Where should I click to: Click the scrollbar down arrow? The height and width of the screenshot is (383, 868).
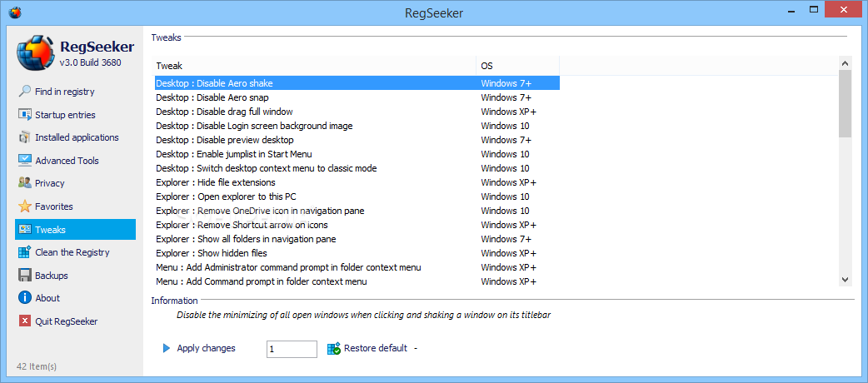pos(845,280)
